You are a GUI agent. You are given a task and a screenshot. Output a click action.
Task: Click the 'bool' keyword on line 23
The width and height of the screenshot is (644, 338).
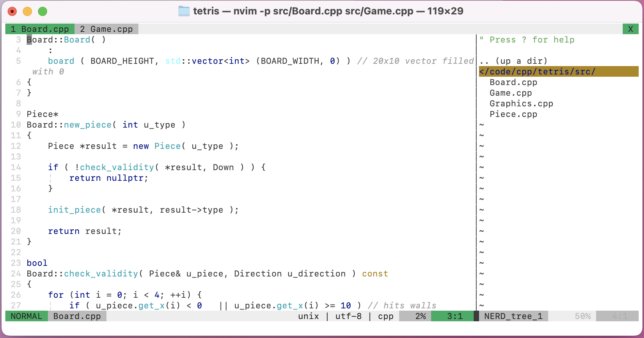(37, 263)
